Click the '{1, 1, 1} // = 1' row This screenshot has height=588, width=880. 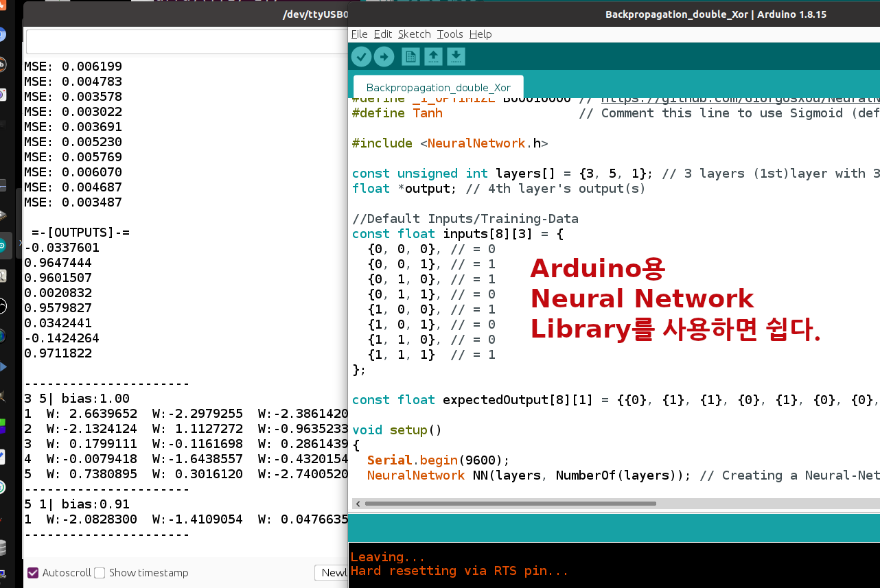point(431,355)
